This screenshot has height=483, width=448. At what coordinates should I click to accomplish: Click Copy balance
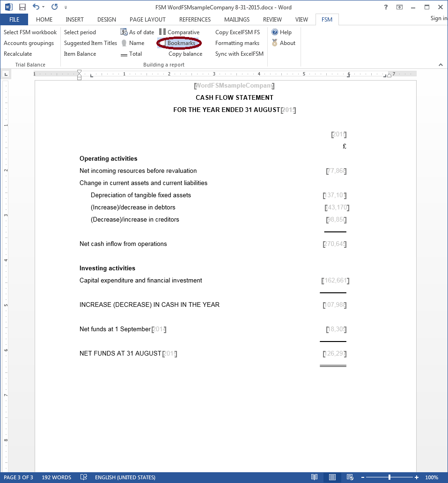point(185,53)
